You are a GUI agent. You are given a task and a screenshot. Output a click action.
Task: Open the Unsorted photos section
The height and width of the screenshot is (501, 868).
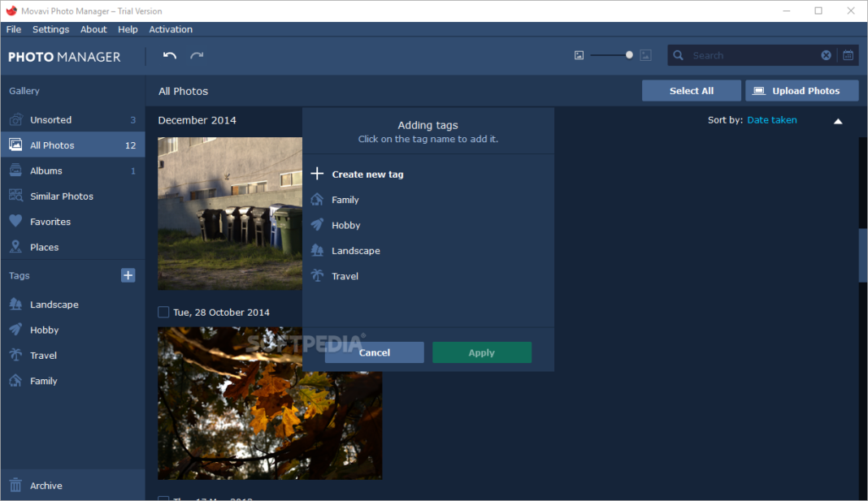pos(50,119)
